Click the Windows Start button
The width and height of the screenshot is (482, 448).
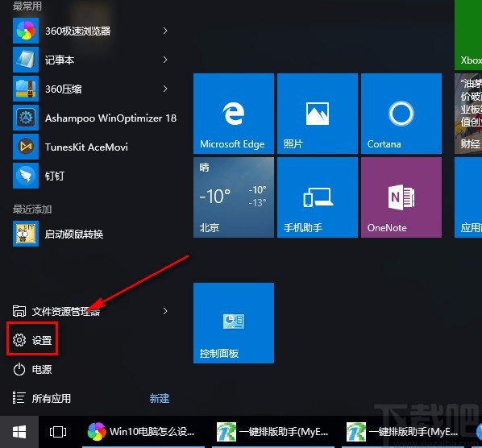click(x=19, y=432)
